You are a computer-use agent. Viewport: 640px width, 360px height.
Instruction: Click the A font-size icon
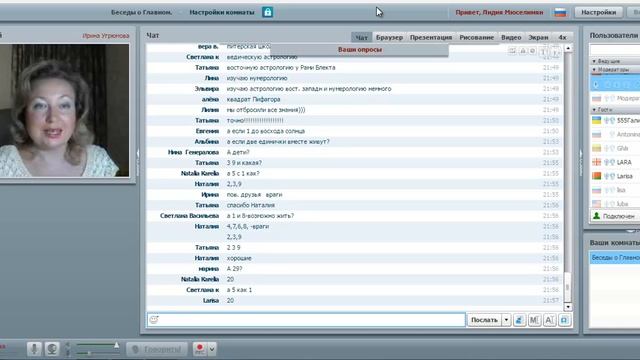click(x=549, y=320)
